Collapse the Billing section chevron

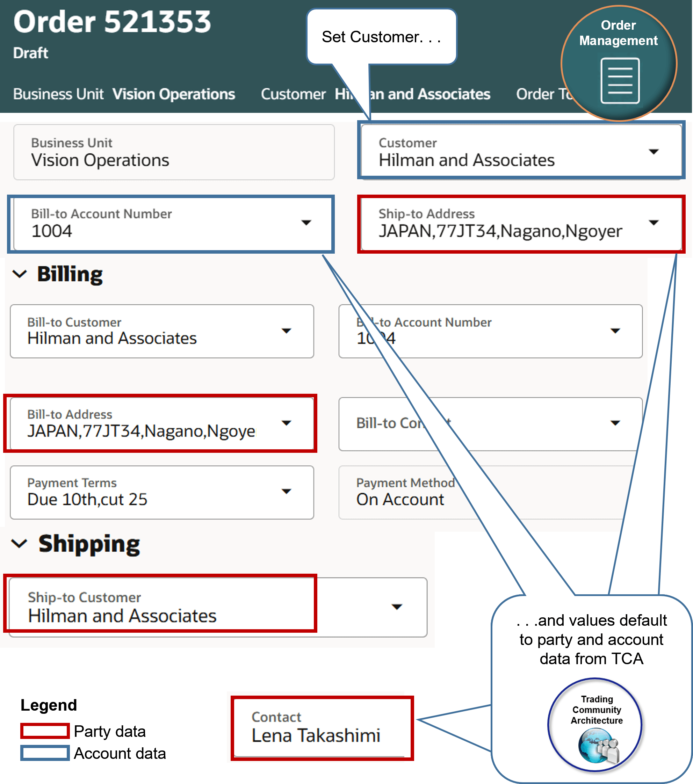click(20, 274)
